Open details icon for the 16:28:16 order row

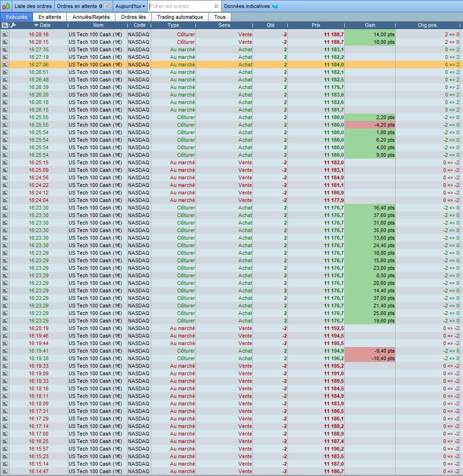[x=5, y=34]
